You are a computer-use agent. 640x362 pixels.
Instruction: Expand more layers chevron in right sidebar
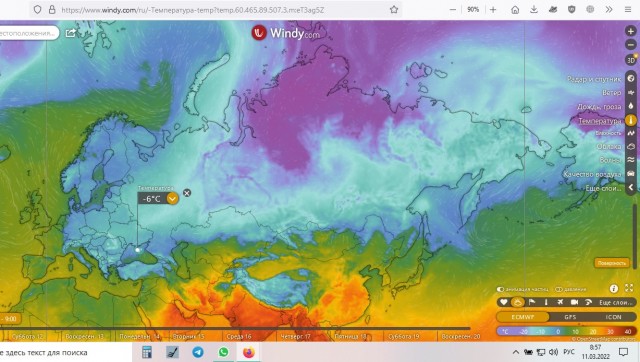631,187
